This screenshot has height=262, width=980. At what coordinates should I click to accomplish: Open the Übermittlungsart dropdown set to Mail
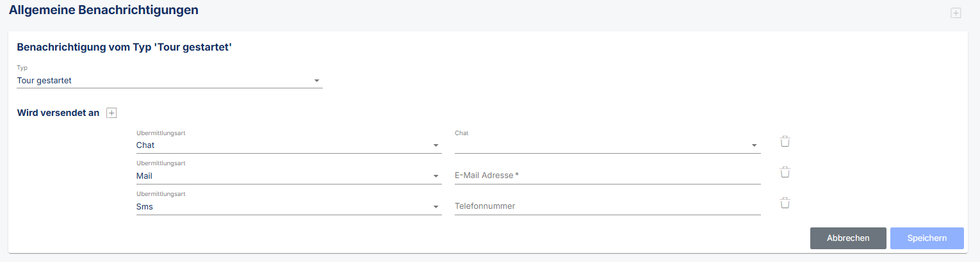[x=289, y=176]
